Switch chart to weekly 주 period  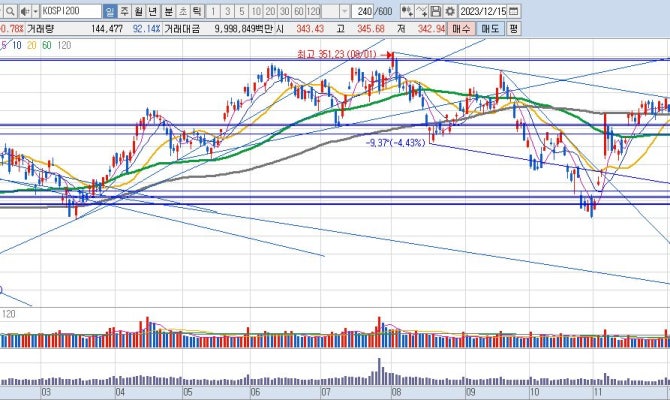pyautogui.click(x=124, y=12)
